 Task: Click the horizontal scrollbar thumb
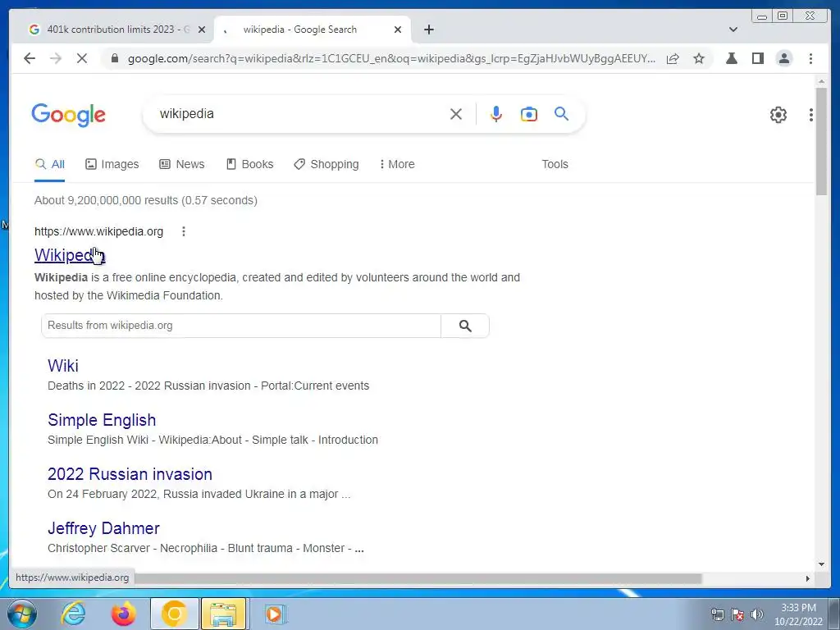418,578
